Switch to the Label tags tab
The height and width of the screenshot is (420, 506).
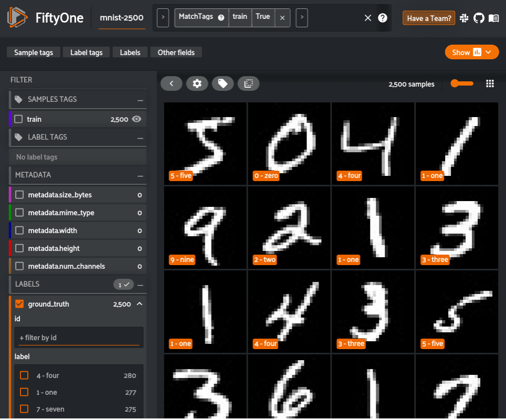coord(86,52)
